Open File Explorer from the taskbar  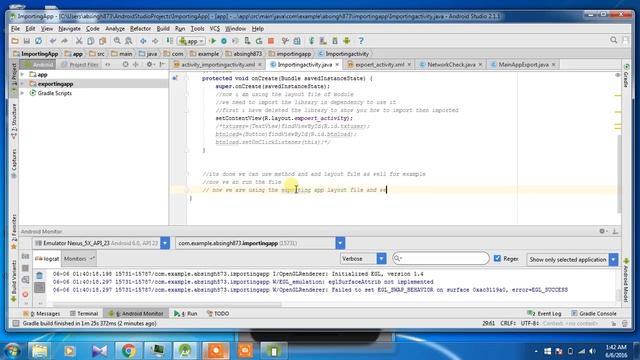pyautogui.click(x=40, y=351)
